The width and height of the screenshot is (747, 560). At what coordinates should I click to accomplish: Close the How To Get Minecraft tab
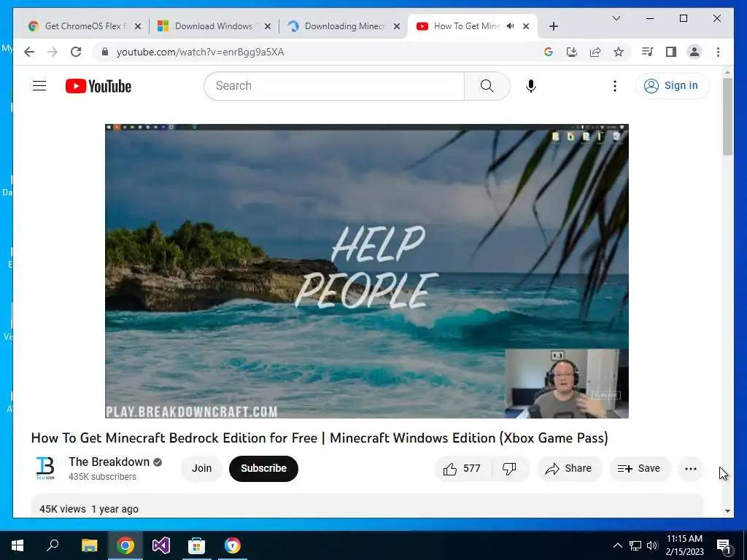click(x=526, y=26)
